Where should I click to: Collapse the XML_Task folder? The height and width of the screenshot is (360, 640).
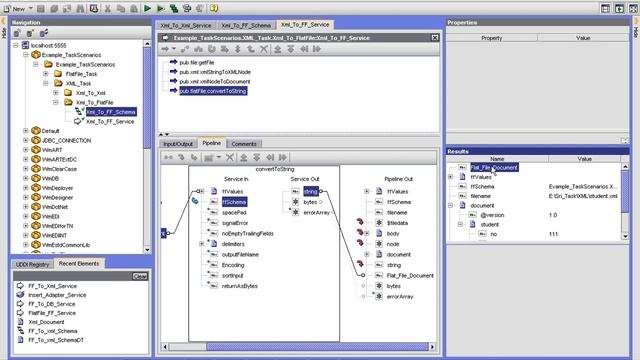pos(46,83)
